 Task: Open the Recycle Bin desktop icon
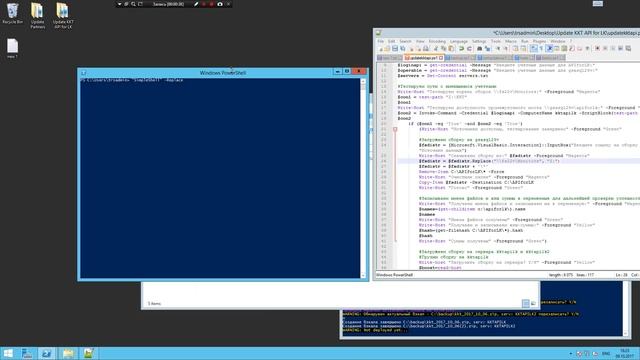[12, 13]
